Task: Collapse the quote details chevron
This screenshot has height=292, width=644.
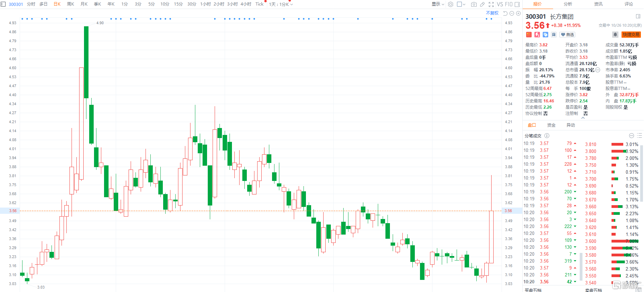Action: pyautogui.click(x=583, y=118)
